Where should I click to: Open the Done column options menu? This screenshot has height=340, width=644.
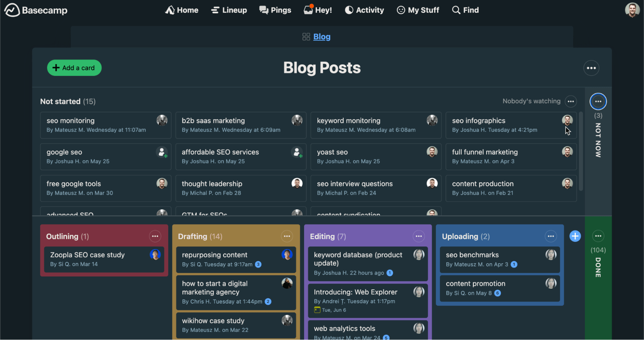point(598,236)
